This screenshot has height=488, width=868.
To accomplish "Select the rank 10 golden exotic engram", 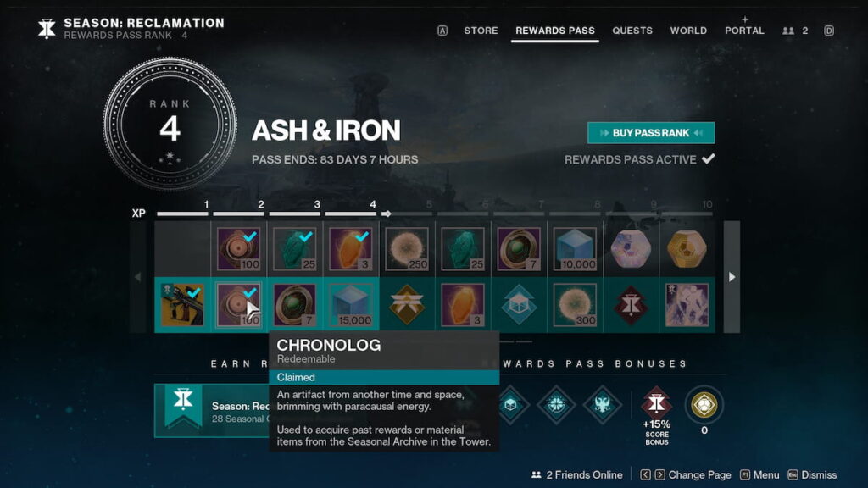I will click(687, 249).
